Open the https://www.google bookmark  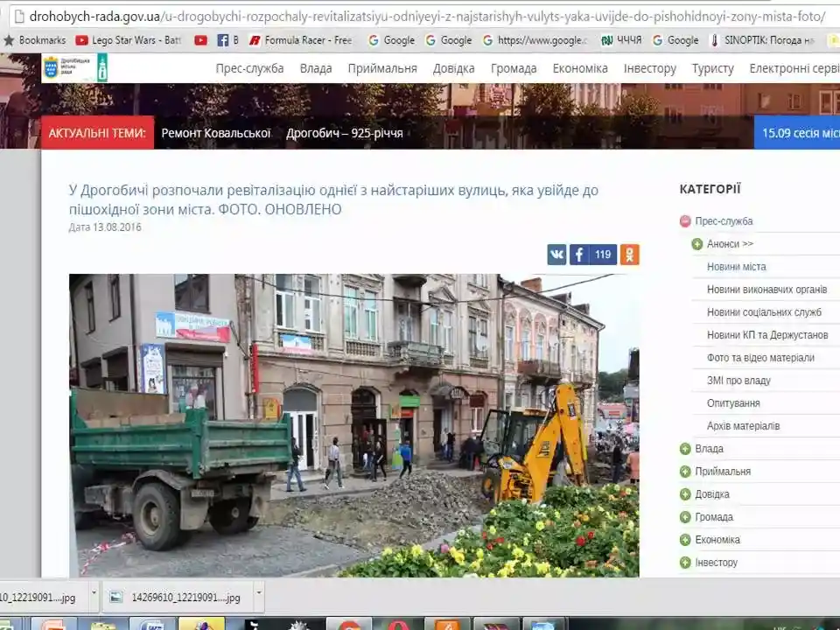535,40
